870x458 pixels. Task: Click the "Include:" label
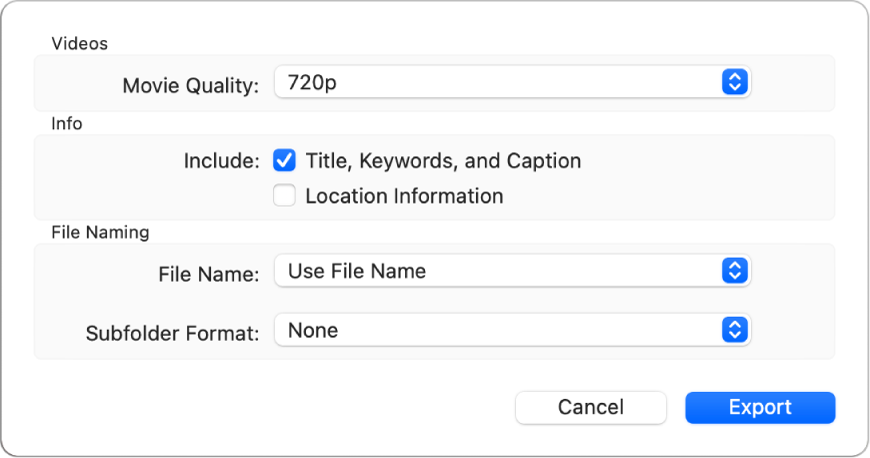click(222, 161)
